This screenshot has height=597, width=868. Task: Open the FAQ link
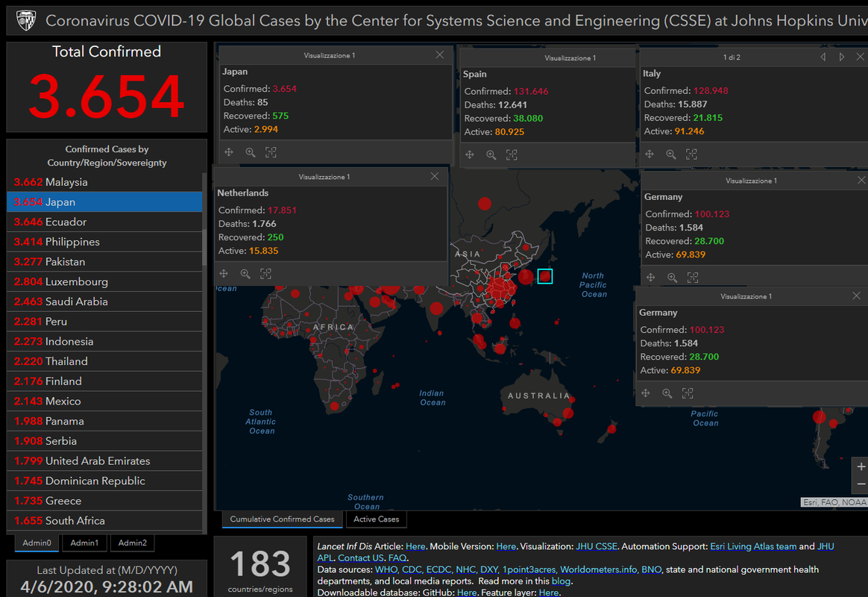click(x=397, y=558)
